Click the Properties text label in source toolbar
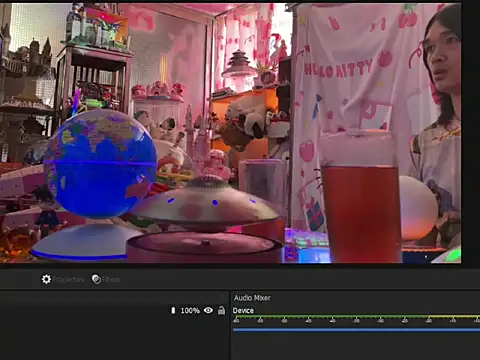This screenshot has width=480, height=360. 68,280
